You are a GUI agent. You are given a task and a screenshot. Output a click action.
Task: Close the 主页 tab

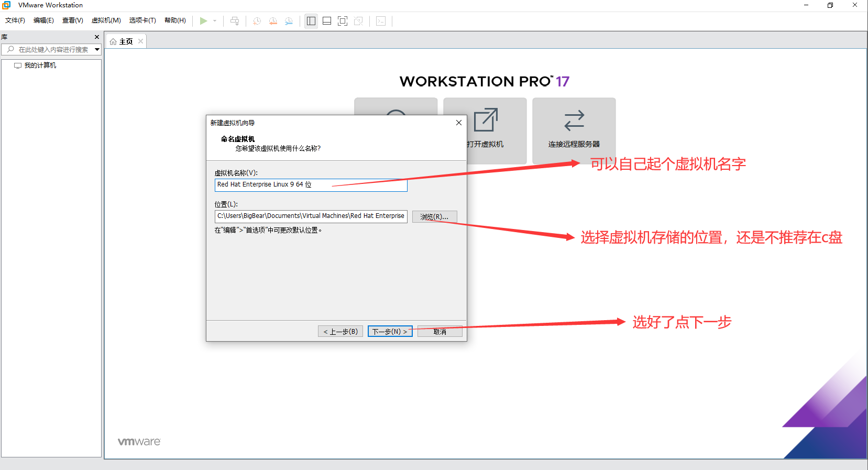[140, 41]
